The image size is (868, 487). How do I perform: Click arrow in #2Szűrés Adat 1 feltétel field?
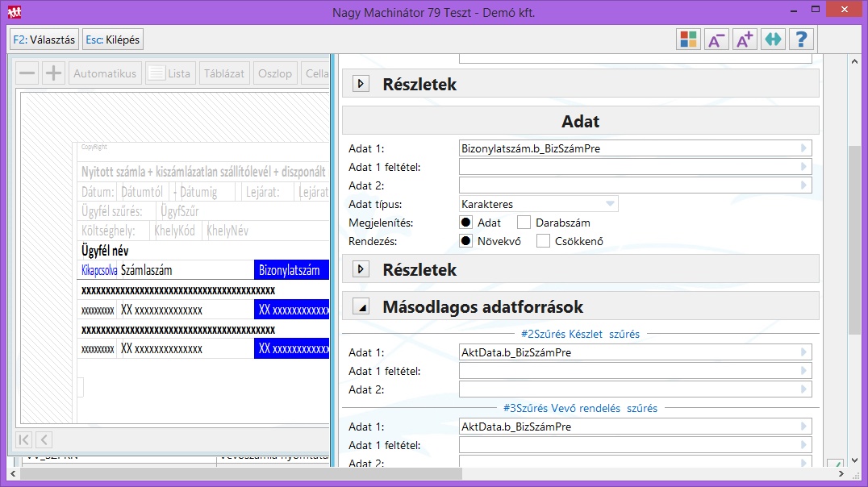[803, 371]
